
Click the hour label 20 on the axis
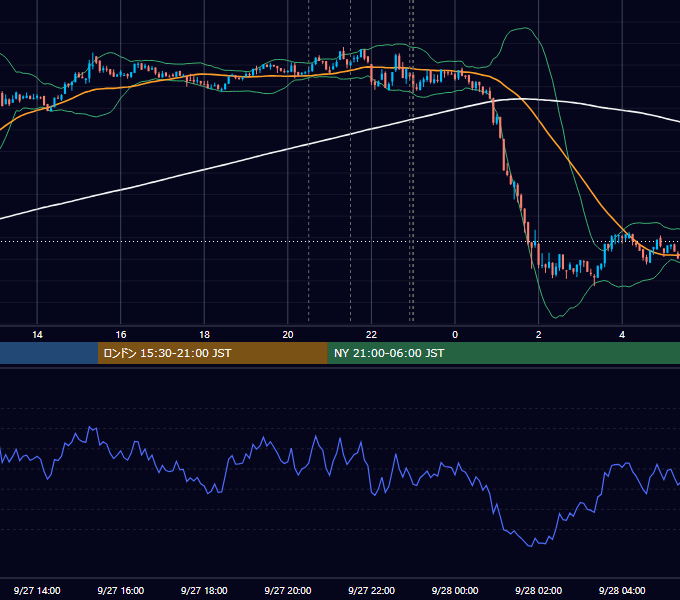click(288, 335)
